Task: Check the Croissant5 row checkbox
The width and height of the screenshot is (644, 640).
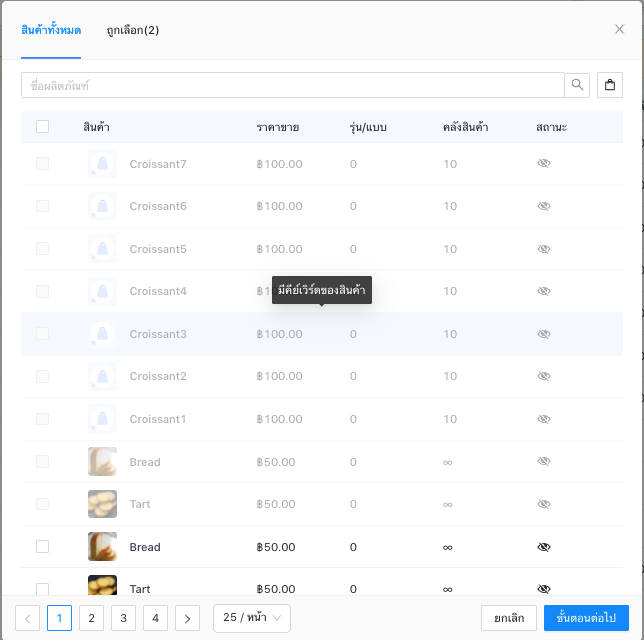Action: click(x=42, y=249)
